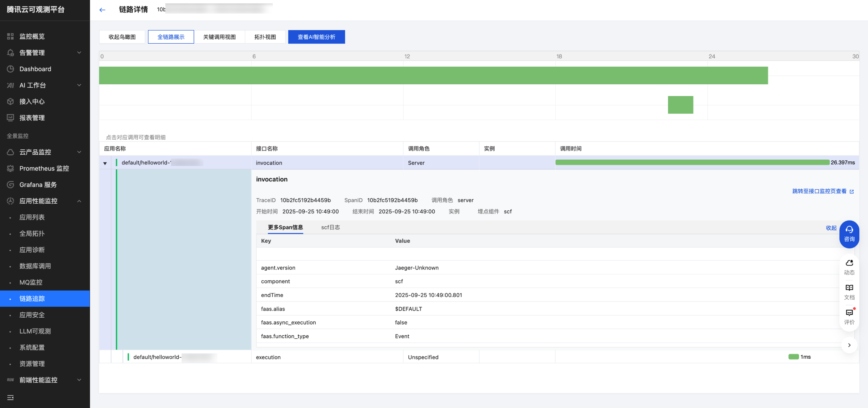
Task: Click the small green span block in timeline
Action: [680, 105]
